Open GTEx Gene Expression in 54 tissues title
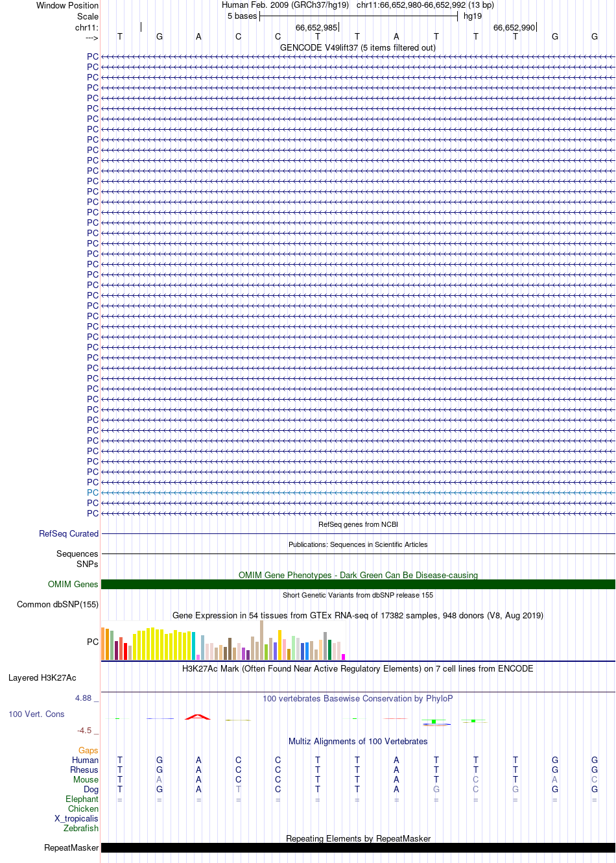The image size is (616, 863). point(358,615)
